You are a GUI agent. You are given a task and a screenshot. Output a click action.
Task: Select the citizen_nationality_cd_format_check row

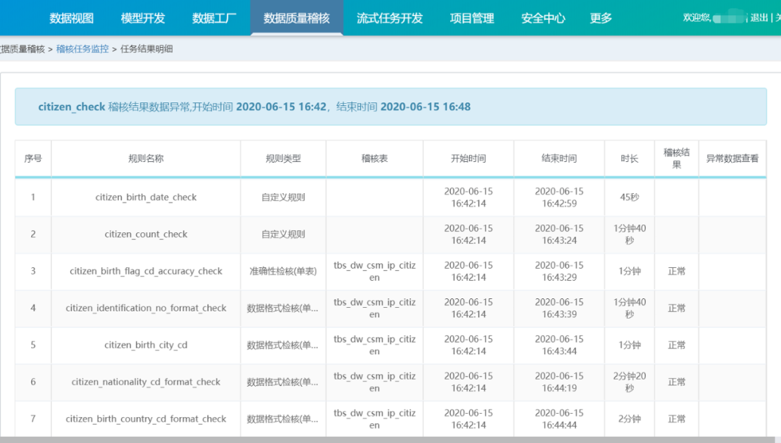(390, 382)
